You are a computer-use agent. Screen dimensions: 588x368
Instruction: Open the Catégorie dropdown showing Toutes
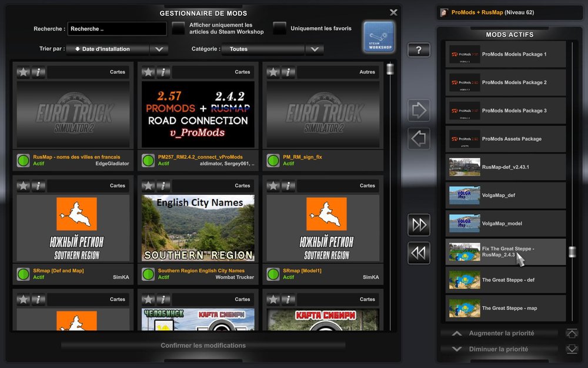point(272,49)
